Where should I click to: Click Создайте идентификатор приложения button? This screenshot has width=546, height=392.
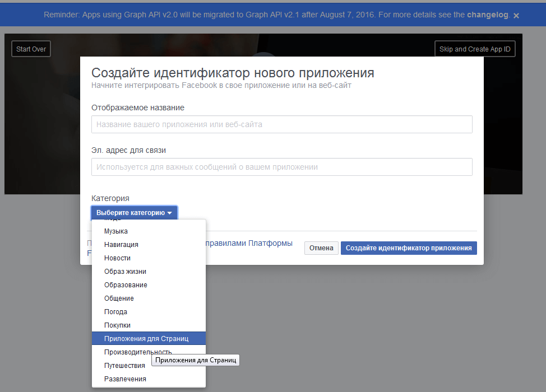pos(409,248)
